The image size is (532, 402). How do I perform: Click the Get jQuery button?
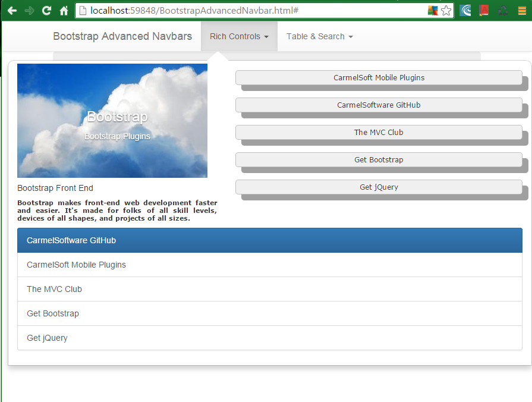(x=379, y=187)
